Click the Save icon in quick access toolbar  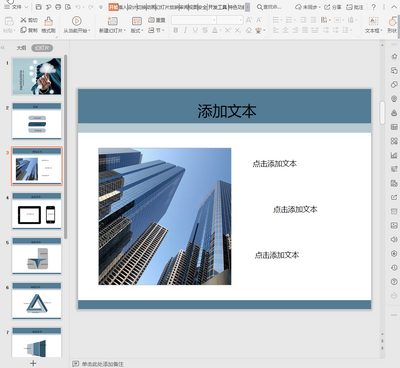39,7
